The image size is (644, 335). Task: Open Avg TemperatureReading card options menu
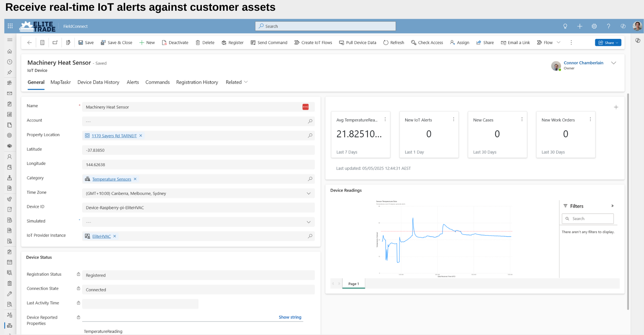[x=385, y=119]
